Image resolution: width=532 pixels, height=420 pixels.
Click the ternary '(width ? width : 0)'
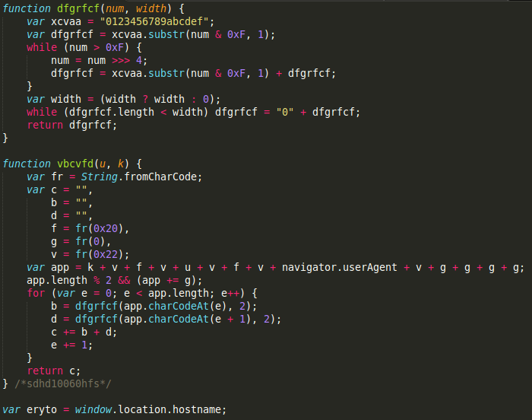[157, 99]
